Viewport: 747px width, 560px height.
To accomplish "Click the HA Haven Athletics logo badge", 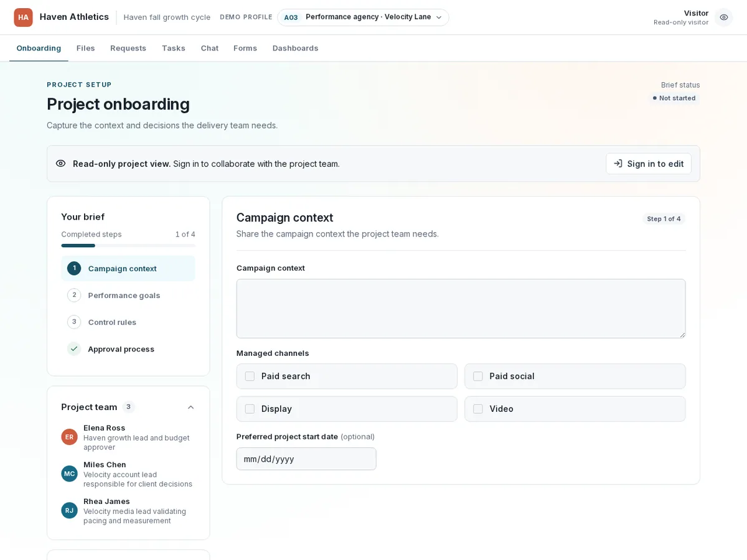I will click(x=23, y=17).
